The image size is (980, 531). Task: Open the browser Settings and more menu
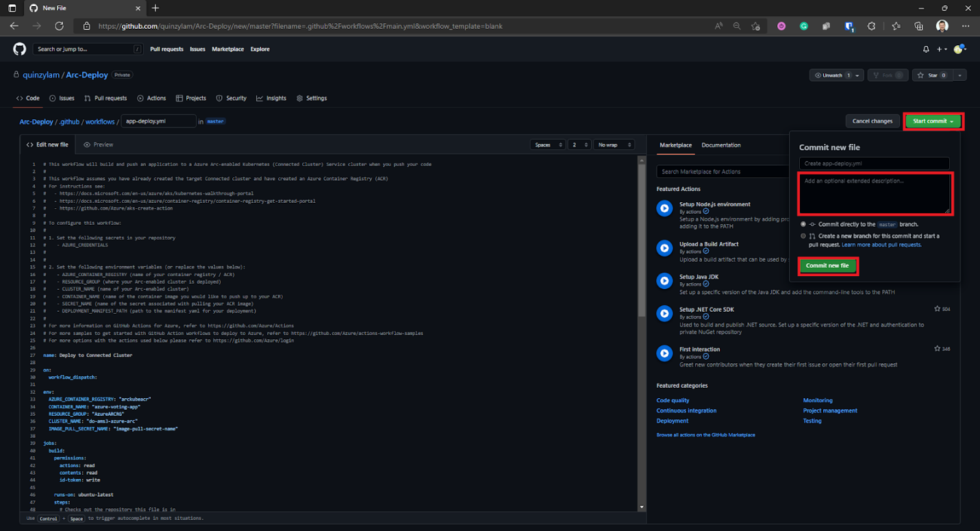pos(966,26)
